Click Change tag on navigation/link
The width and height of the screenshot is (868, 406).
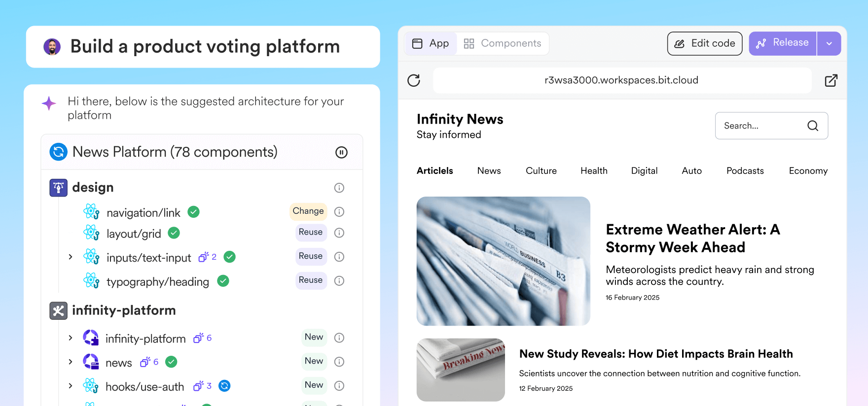[308, 211]
